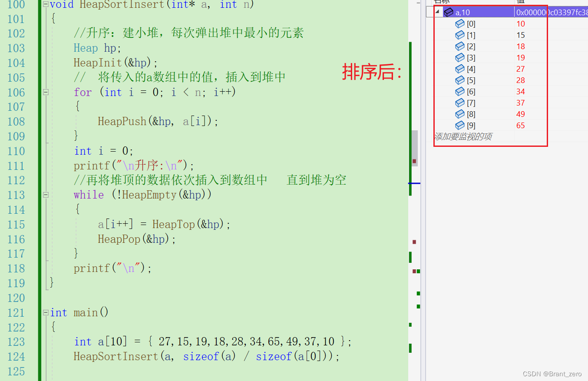Select value 49 of element [8]
The width and height of the screenshot is (588, 381).
point(521,114)
